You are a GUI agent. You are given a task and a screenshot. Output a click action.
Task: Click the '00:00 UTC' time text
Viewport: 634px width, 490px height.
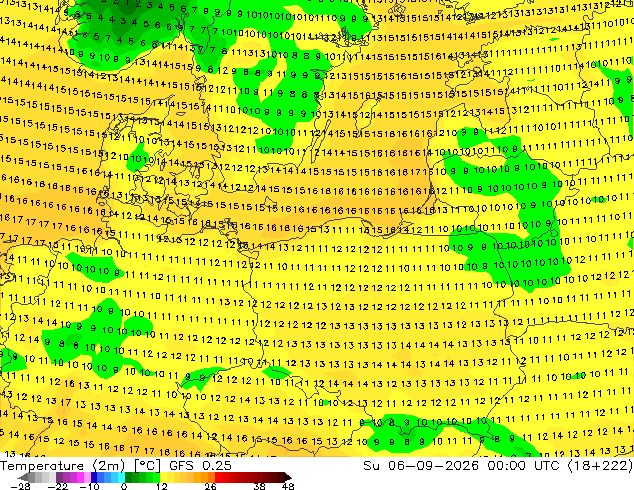(x=523, y=466)
